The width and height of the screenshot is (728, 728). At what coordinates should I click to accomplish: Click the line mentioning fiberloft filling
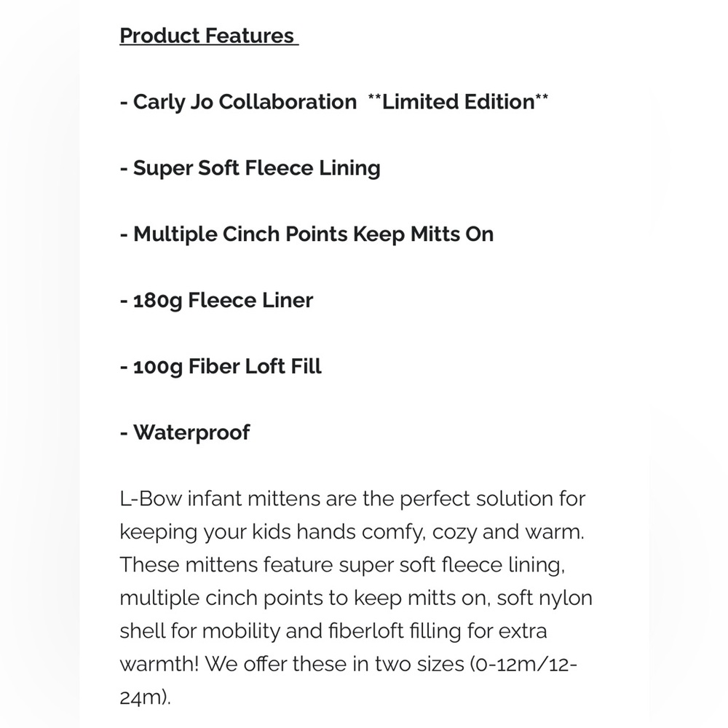333,631
